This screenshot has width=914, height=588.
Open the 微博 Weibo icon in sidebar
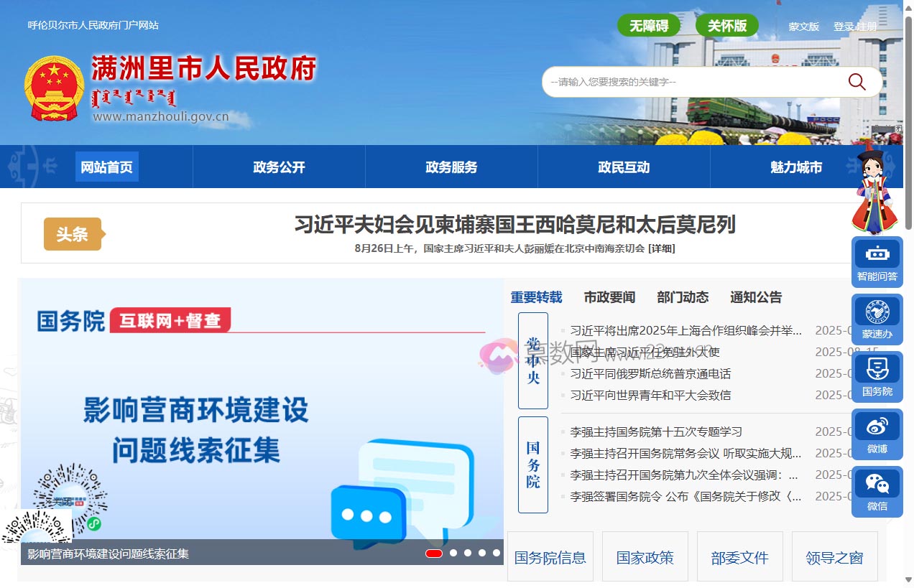[x=877, y=433]
